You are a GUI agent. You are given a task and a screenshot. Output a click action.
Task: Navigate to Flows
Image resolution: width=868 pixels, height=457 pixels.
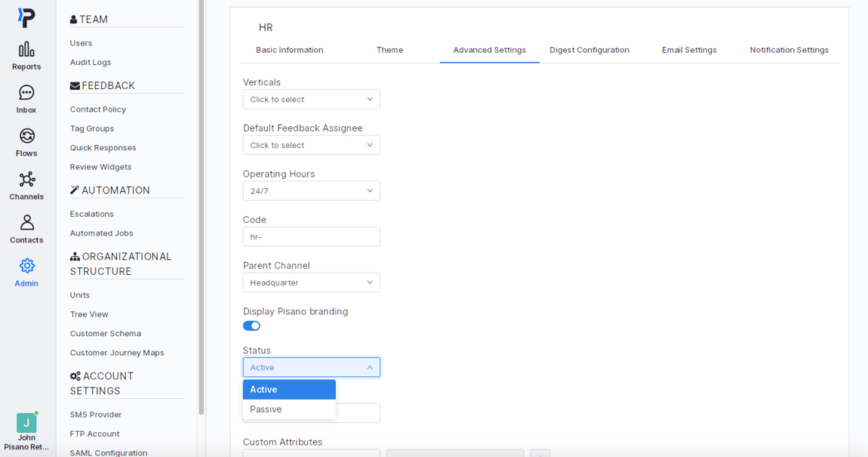point(26,144)
